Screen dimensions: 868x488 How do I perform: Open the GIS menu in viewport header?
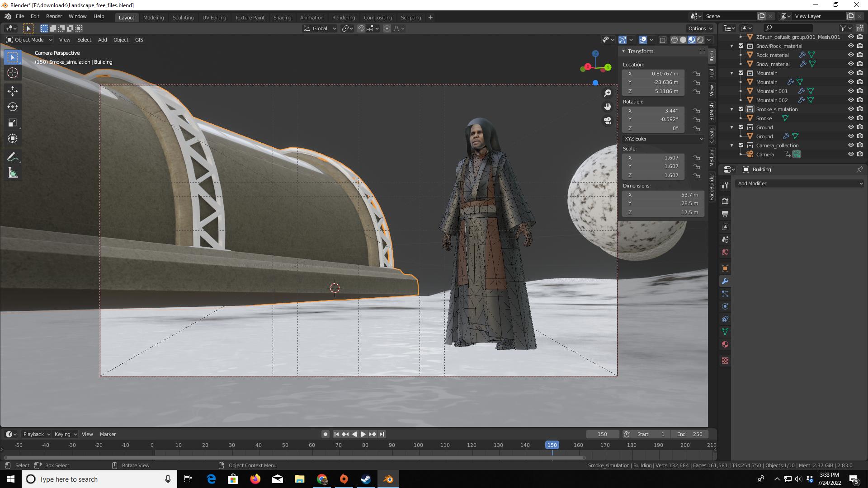[x=139, y=40]
